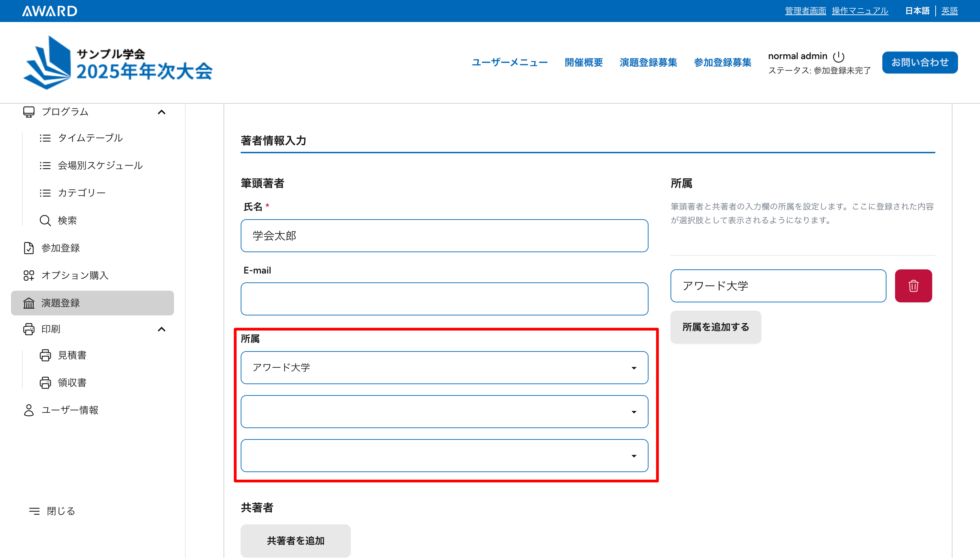The width and height of the screenshot is (980, 558).
Task: Go to ユーザー情報 in the sidebar
Action: tap(70, 410)
